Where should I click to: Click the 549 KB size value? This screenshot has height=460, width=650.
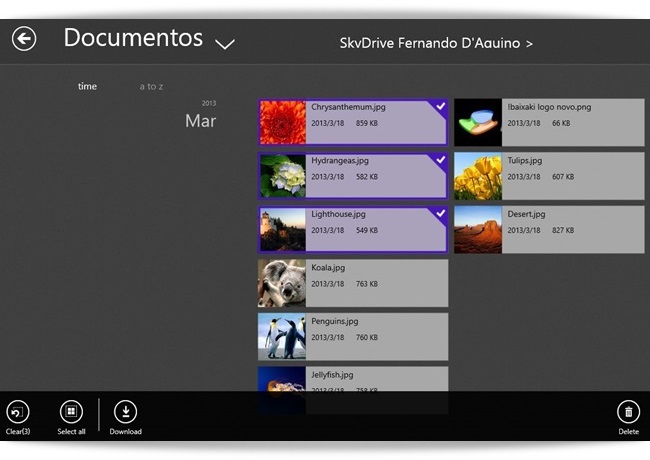click(367, 230)
